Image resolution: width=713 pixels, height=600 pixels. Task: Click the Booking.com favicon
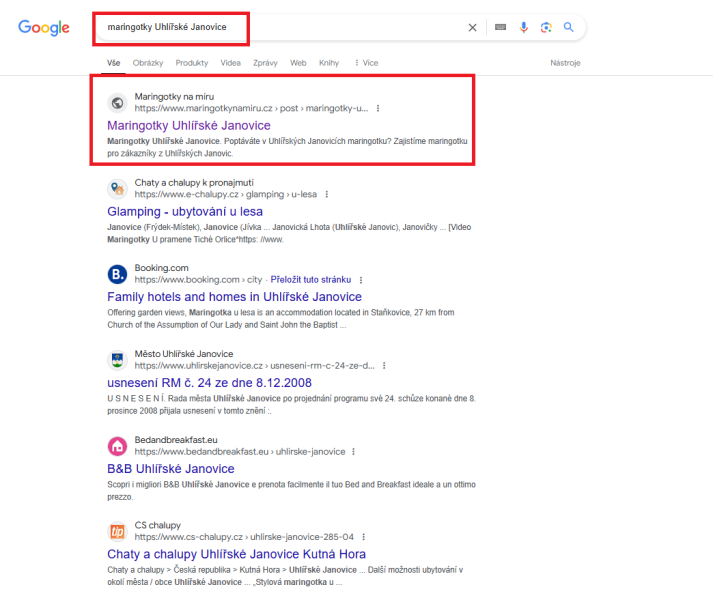[x=118, y=274]
